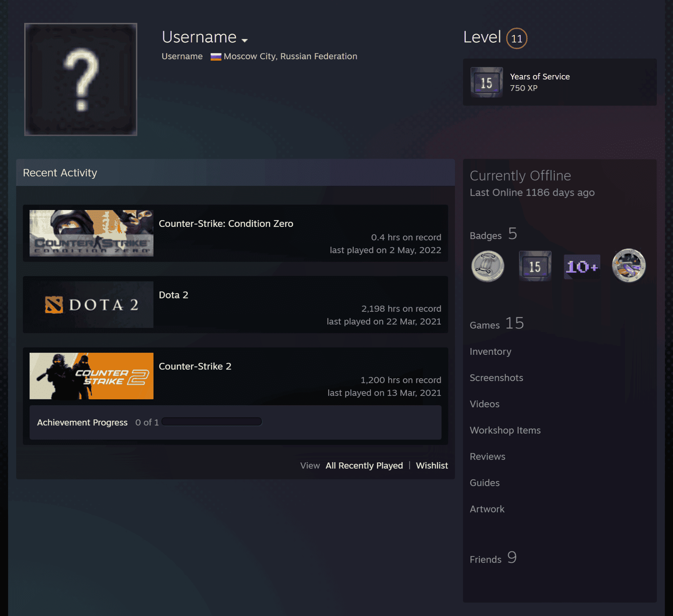Click the '0.4 hrs on record' text
673x616 pixels.
tap(406, 237)
